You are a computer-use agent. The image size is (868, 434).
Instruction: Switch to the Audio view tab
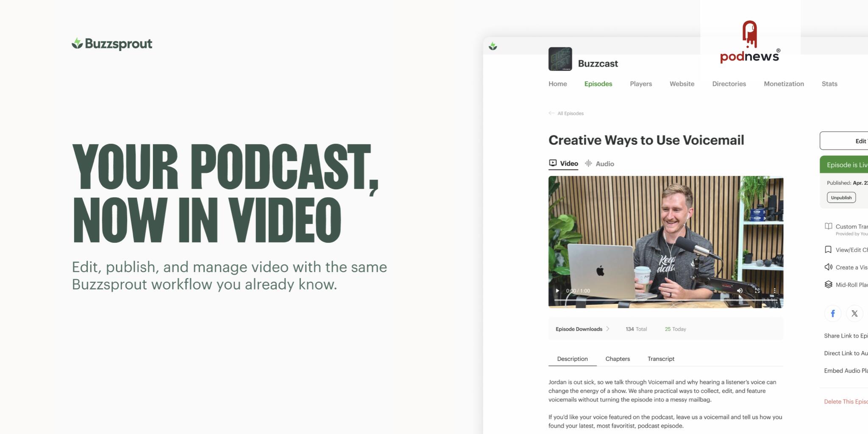click(599, 164)
